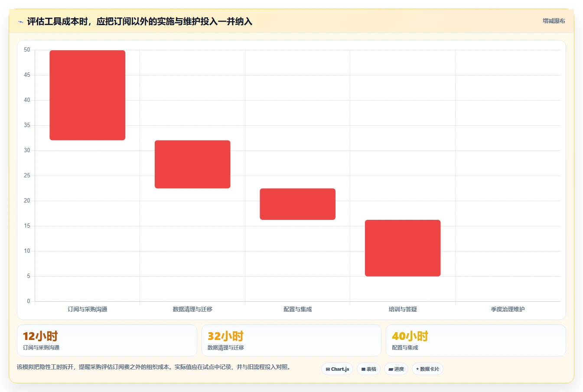Click the 培训与答疑 red waterfall bar

coord(403,248)
